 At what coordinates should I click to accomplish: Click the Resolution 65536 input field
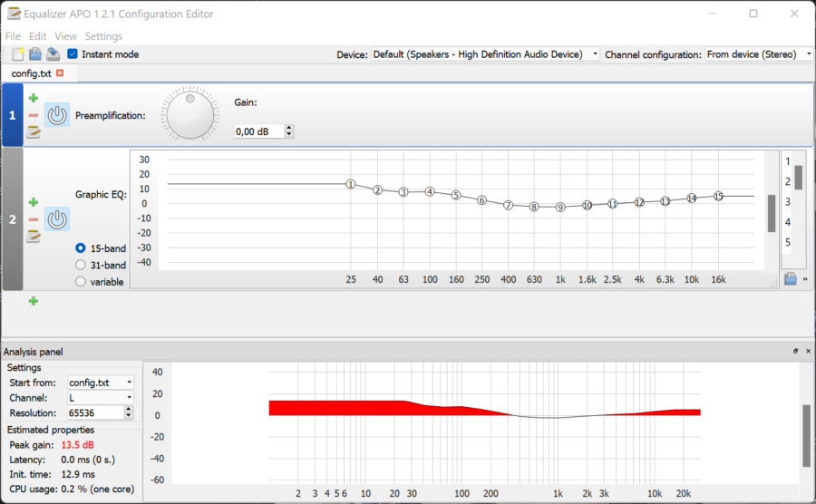point(96,412)
